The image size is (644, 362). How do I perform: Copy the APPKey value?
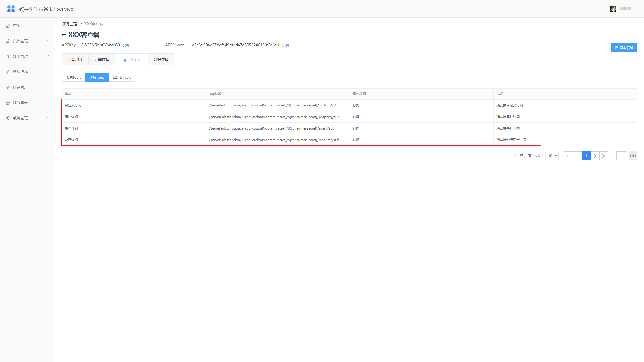pyautogui.click(x=126, y=45)
